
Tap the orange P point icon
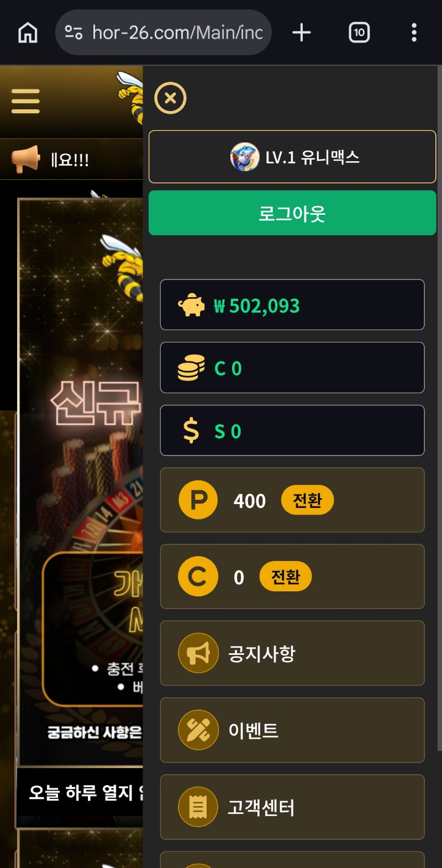198,500
